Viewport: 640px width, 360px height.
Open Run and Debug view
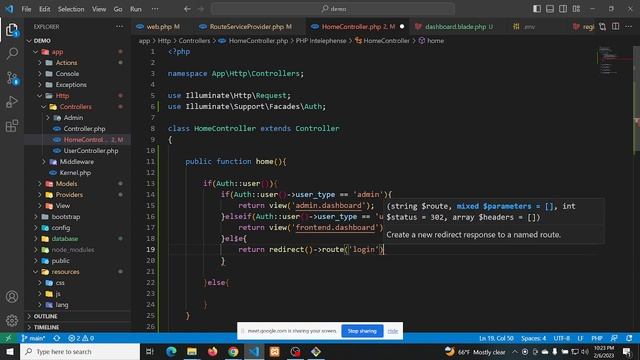click(12, 102)
